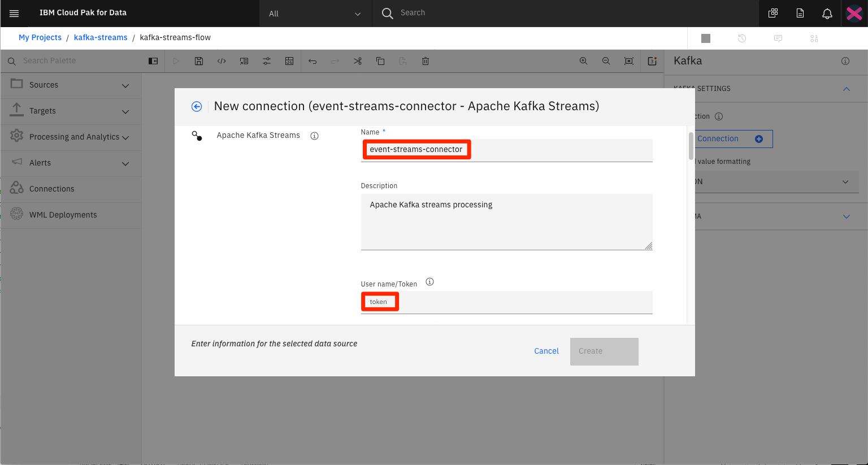Expand the lower Kafka panel section chevron
The image size is (868, 465).
point(847,216)
